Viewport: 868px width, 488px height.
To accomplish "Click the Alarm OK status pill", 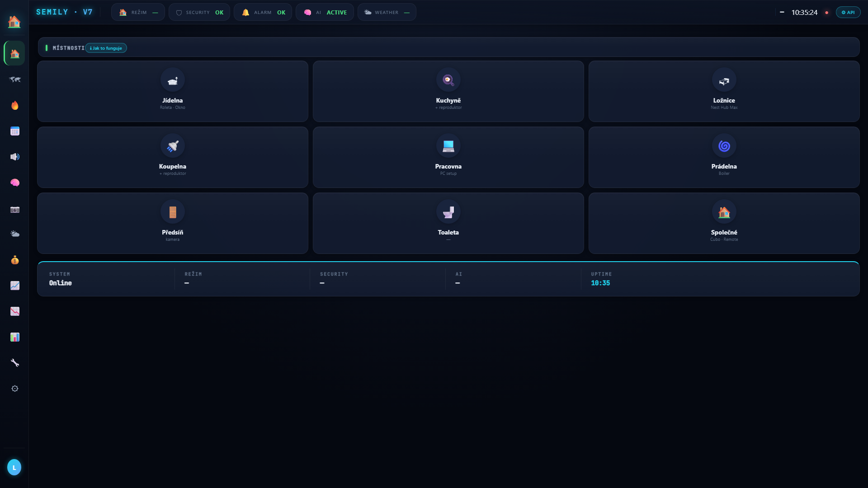I will tap(263, 12).
